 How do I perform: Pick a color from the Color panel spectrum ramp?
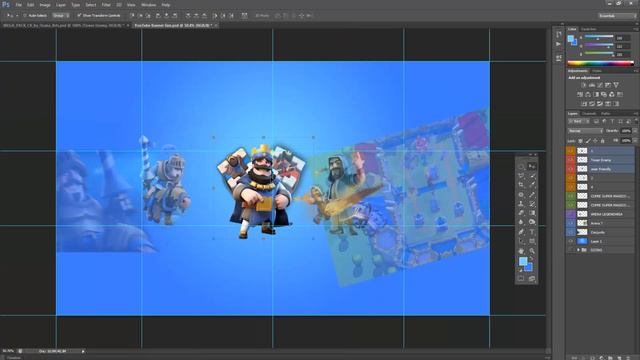600,63
